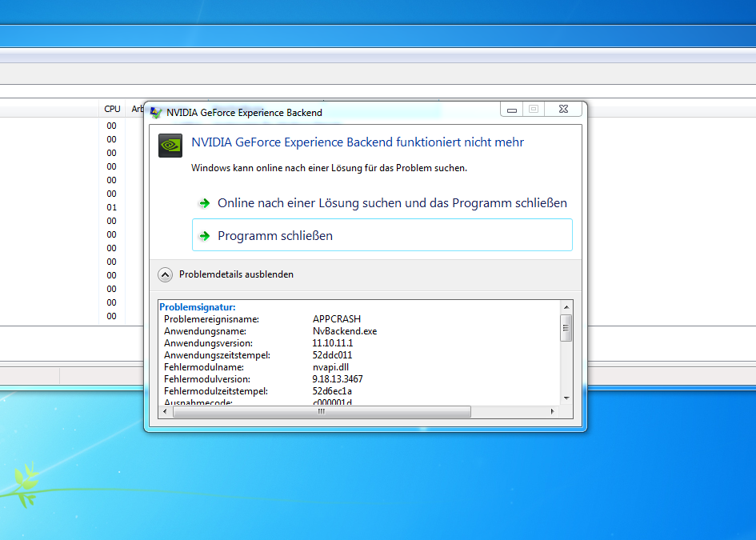Click Fehlermodulzeitstempel label
Viewport: 756px width, 540px height.
[216, 391]
